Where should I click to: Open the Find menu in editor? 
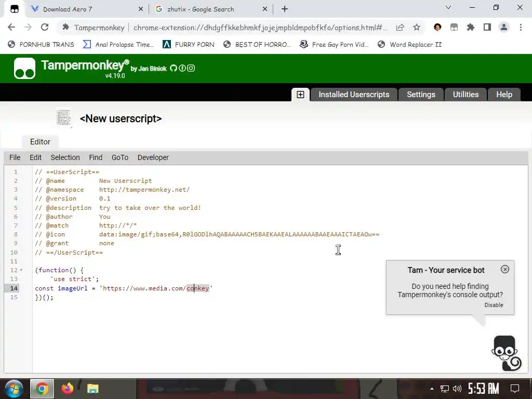tap(96, 157)
